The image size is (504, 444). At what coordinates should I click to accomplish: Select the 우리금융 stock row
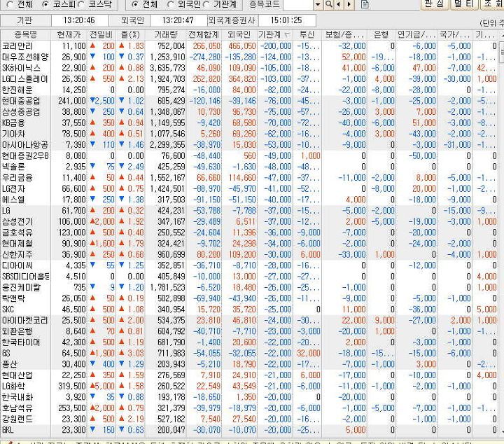249,177
